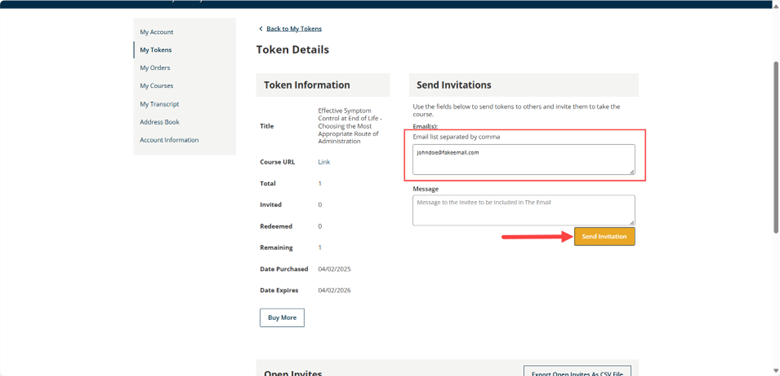Image resolution: width=780 pixels, height=376 pixels.
Task: Click Date Purchased value 04/02/2025
Action: click(334, 269)
